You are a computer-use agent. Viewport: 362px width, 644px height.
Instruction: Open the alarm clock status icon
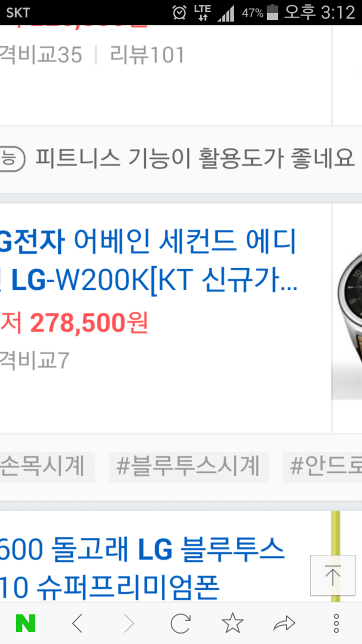[180, 12]
